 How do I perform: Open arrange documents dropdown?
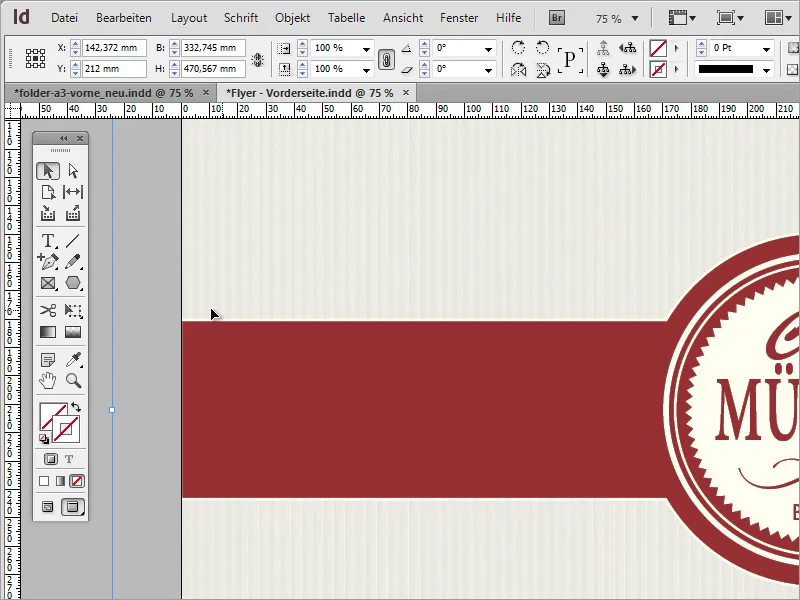pos(778,18)
